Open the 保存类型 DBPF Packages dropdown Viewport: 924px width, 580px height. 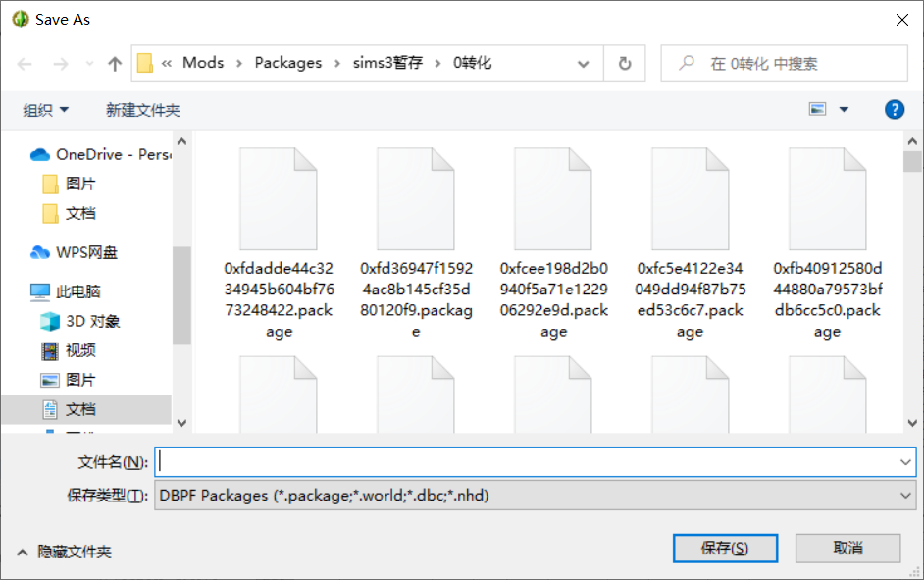point(535,496)
